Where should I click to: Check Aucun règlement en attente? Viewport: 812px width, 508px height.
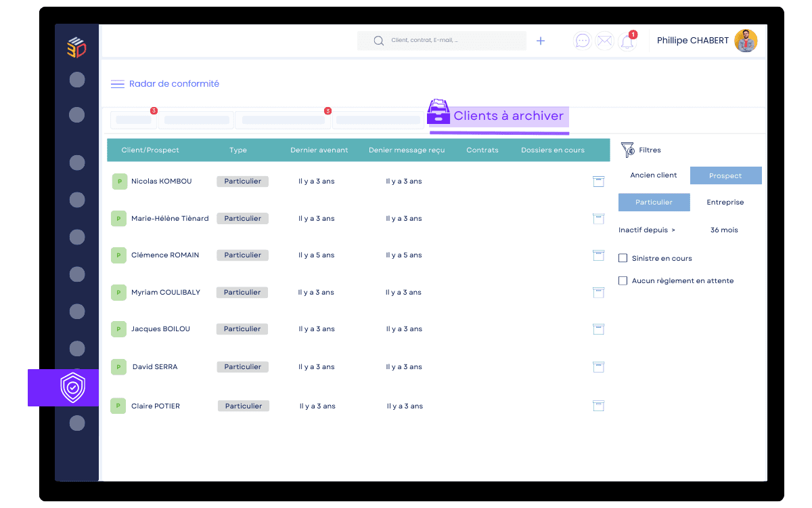623,280
